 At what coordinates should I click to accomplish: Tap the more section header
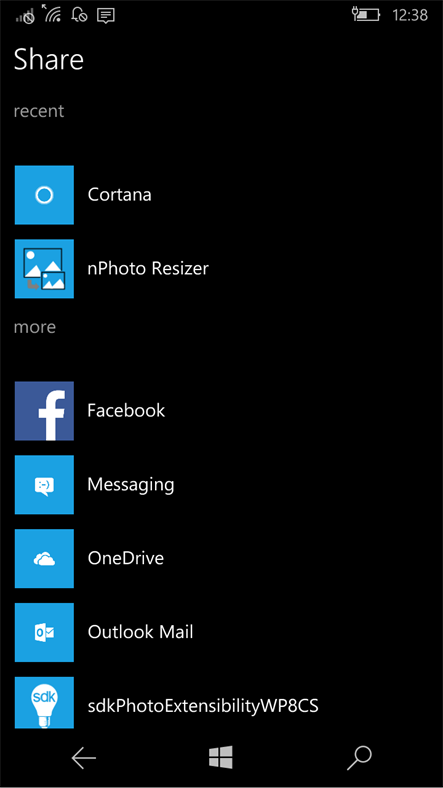pos(35,327)
